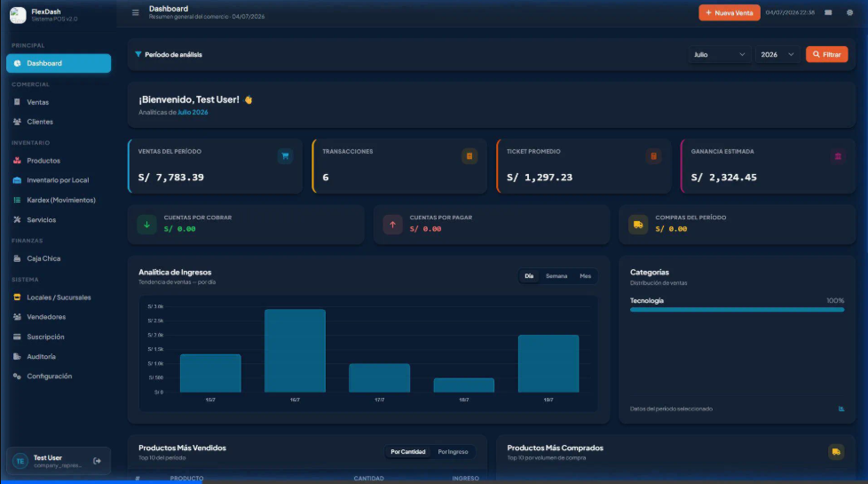Click the INGRESO column header
Screen dimensions: 868x484
point(466,479)
